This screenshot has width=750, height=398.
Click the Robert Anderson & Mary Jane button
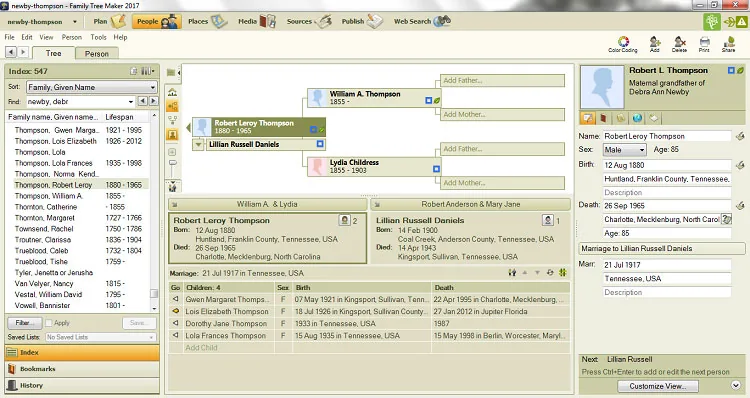point(471,204)
